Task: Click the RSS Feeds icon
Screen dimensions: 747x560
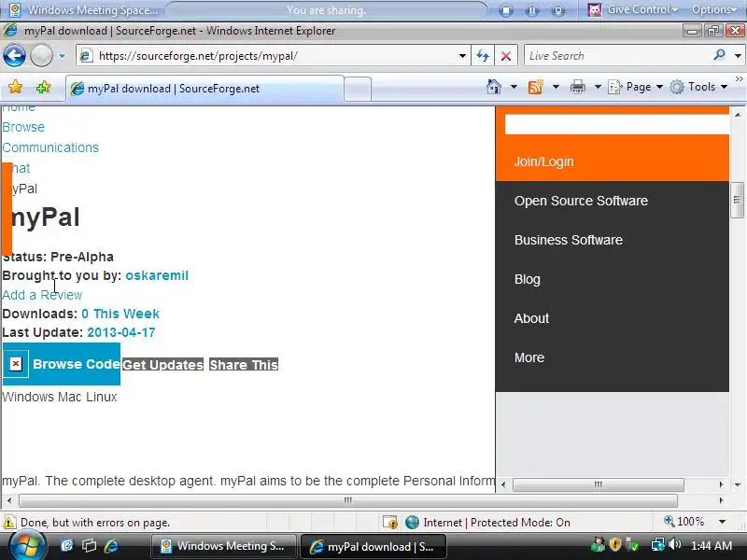Action: tap(535, 87)
